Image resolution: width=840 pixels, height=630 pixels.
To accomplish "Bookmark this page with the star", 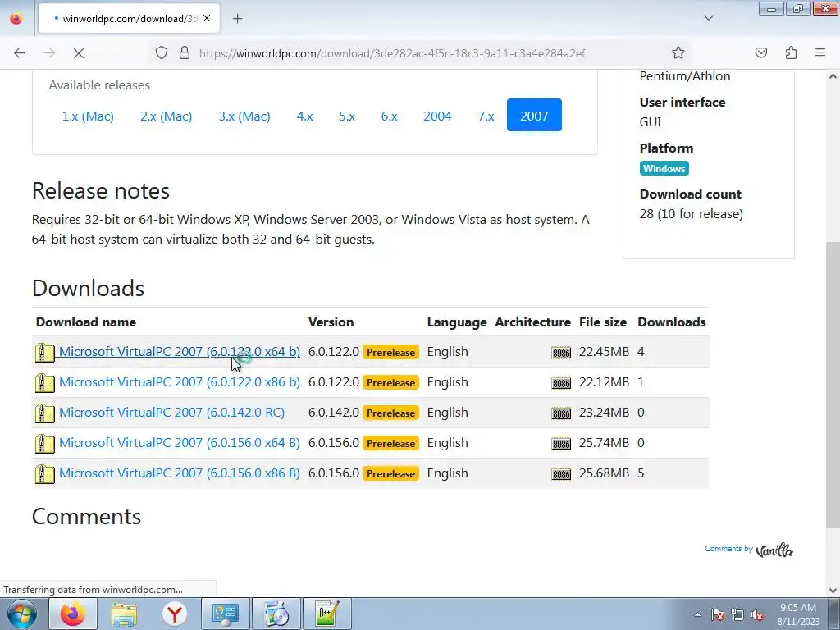I will point(678,52).
